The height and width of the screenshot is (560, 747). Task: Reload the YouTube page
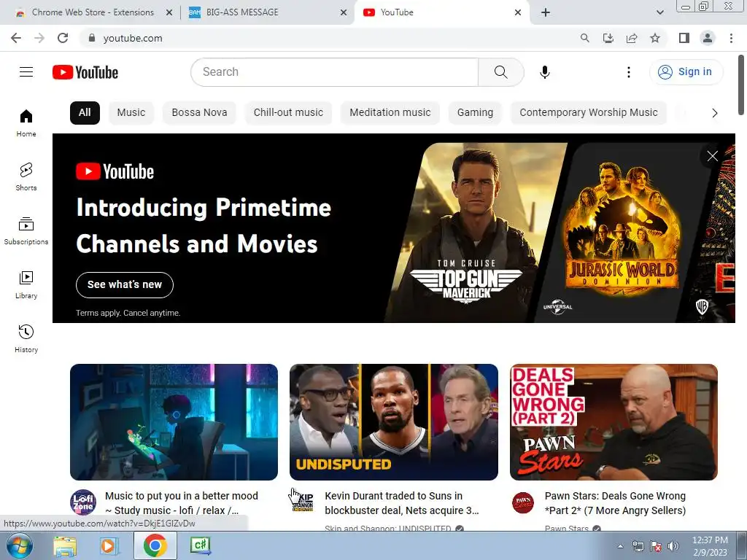point(63,38)
